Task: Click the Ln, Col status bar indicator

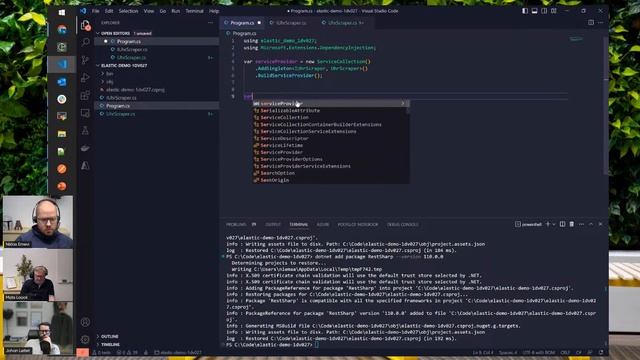Action: [483, 352]
